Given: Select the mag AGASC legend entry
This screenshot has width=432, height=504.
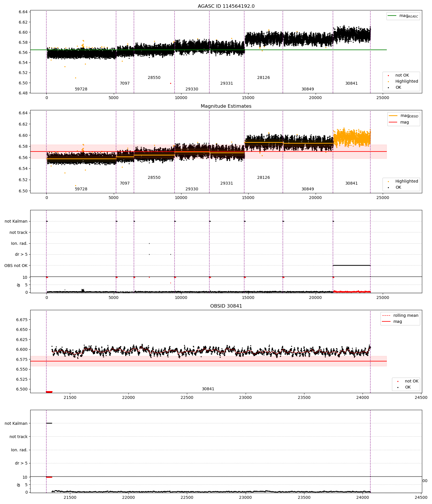Looking at the screenshot, I should tap(403, 16).
